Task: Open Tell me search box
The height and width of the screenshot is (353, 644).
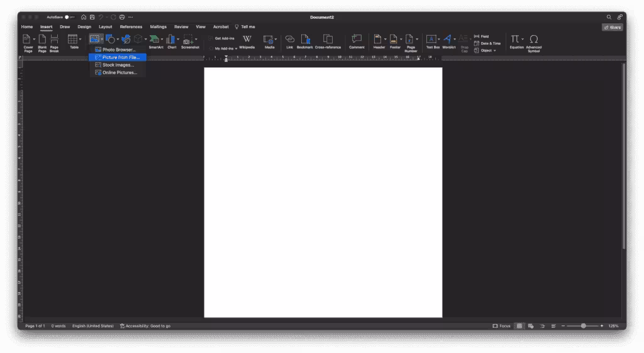Action: 245,26
